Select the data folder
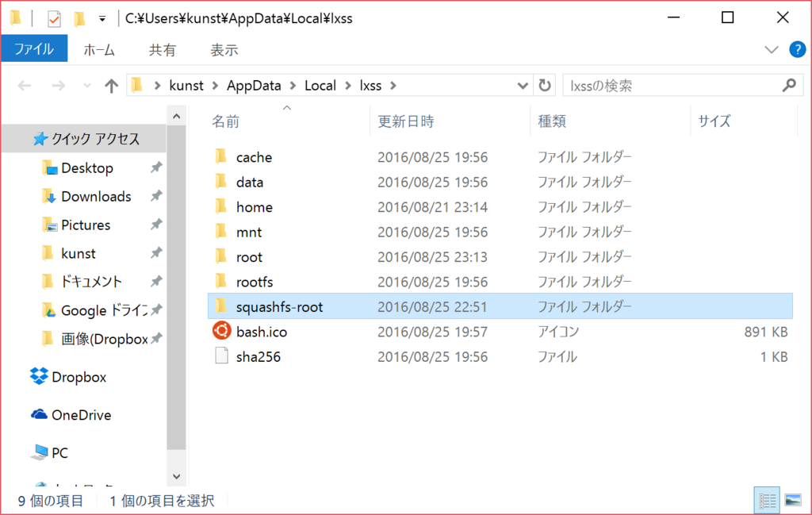 [x=500, y=182]
